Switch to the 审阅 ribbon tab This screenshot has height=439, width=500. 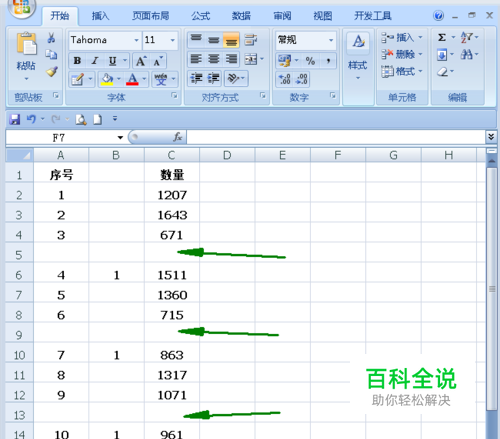(282, 16)
